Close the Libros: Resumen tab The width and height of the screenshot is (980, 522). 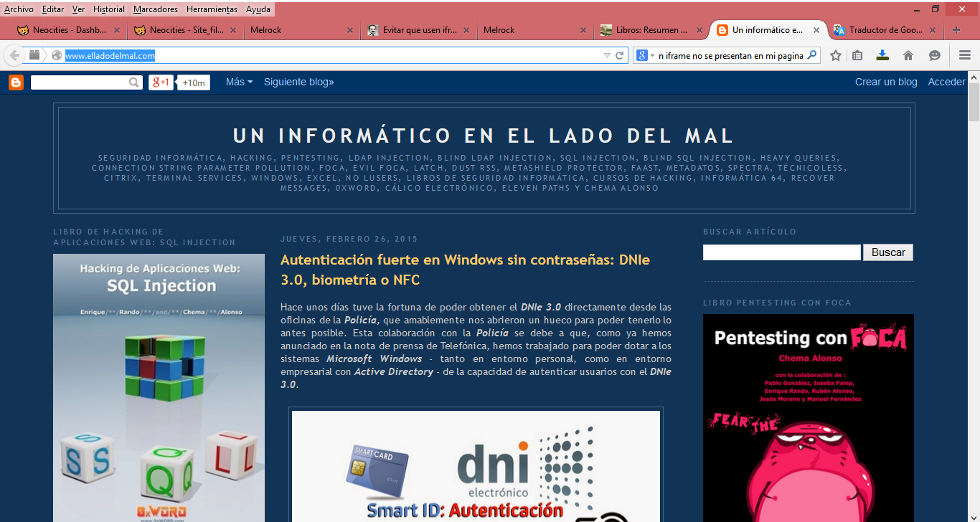pos(700,30)
